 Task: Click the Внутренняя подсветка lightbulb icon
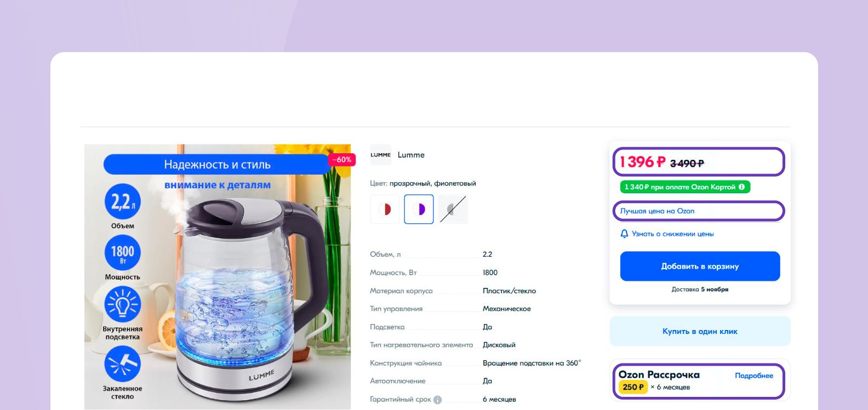[123, 304]
